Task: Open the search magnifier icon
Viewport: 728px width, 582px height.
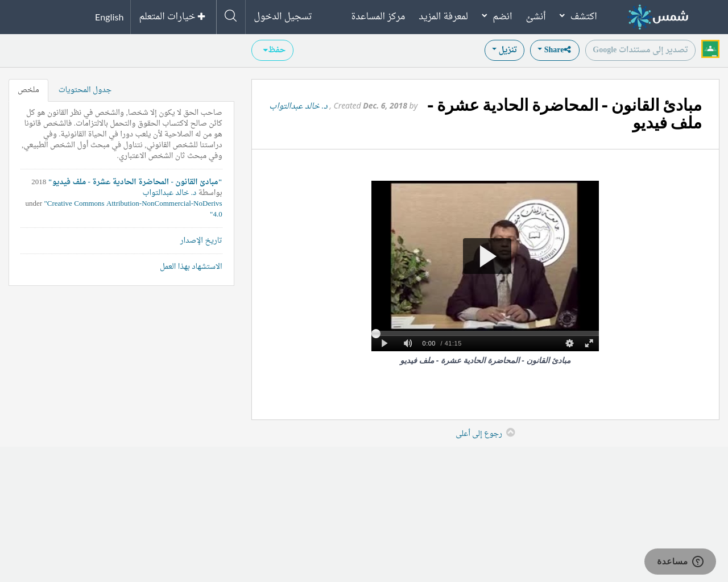Action: pyautogui.click(x=230, y=16)
